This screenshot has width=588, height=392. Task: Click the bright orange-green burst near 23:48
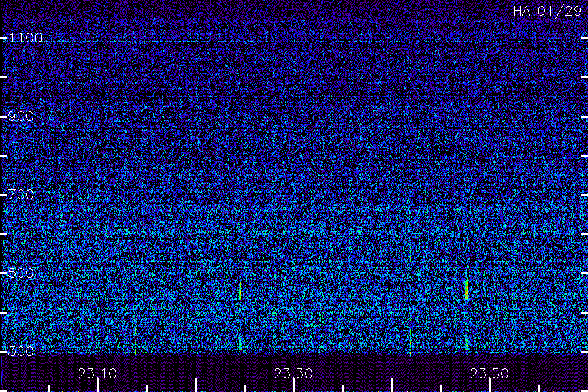[466, 290]
